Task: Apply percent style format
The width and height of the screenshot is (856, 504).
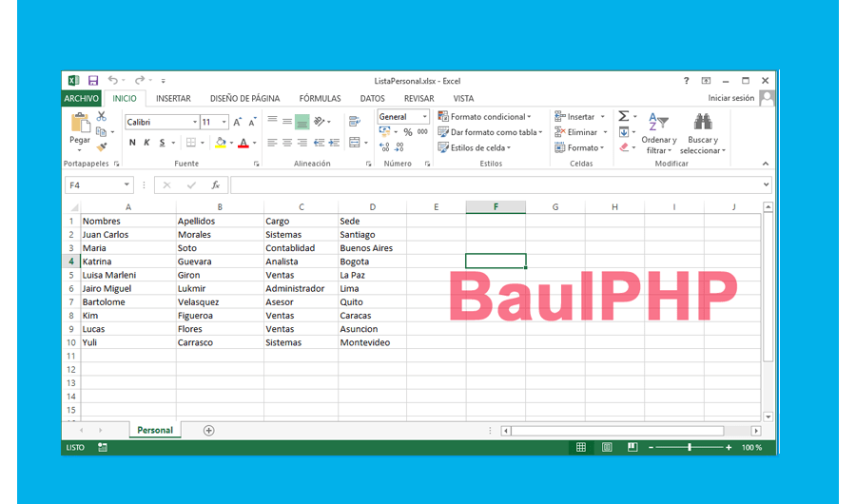Action: [x=408, y=132]
